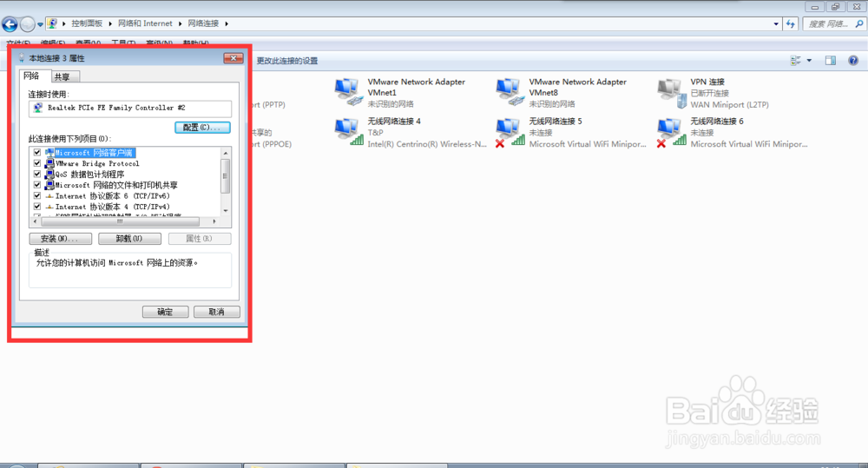Screen dimensions: 868x468
Task: Click the list's scroll left arrow
Action: (x=35, y=221)
